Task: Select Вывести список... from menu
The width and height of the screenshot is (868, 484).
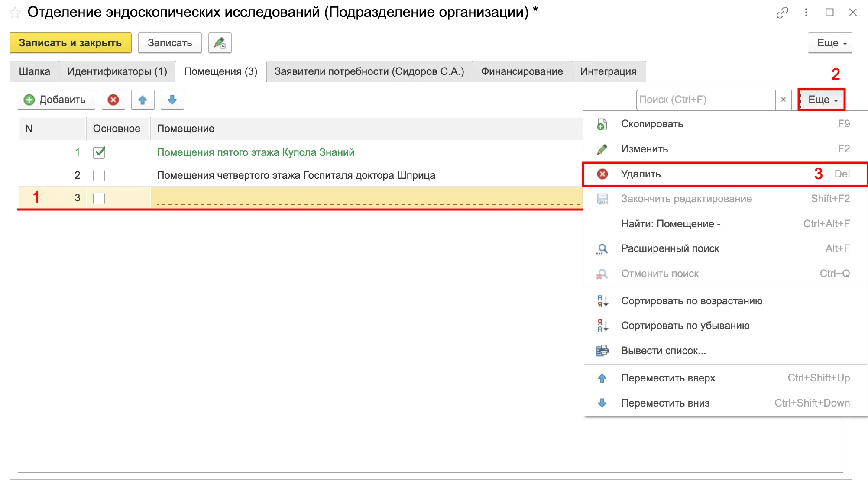Action: click(x=725, y=351)
